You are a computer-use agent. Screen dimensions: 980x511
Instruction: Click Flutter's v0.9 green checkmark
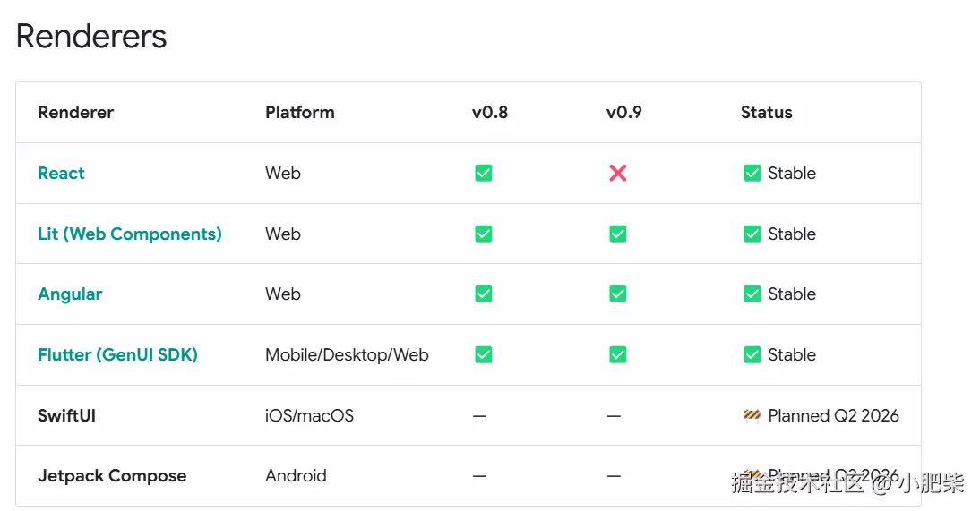[617, 355]
